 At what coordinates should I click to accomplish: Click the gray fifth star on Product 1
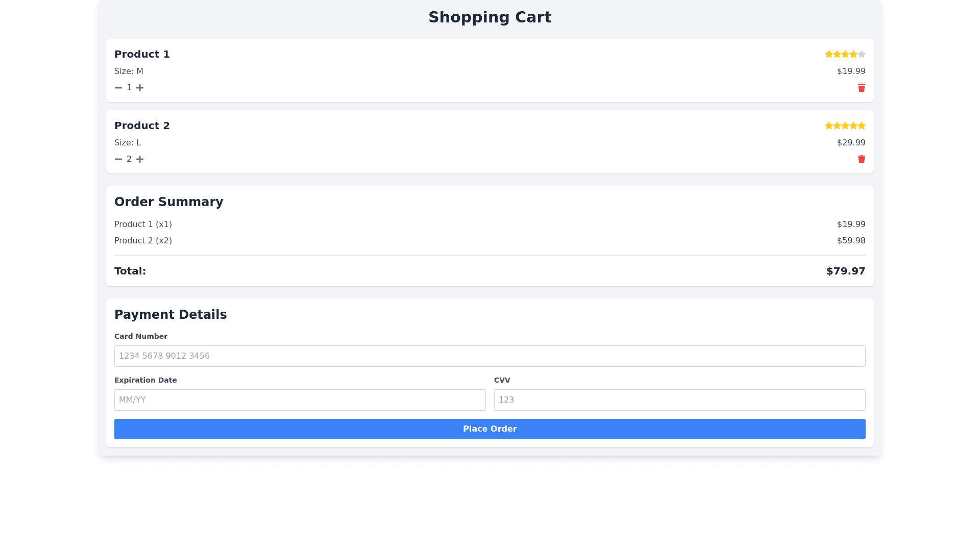[862, 54]
